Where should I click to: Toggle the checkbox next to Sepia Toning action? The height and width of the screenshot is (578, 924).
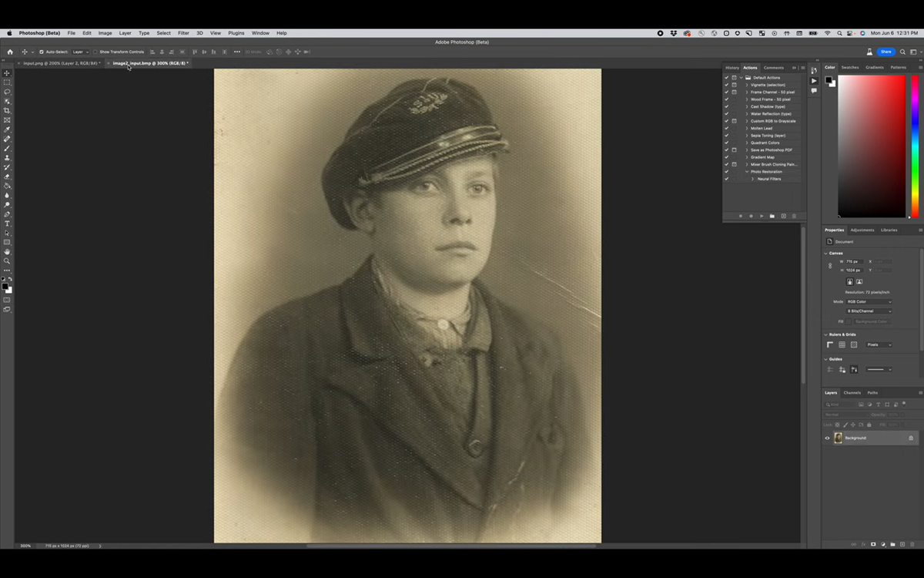click(726, 136)
